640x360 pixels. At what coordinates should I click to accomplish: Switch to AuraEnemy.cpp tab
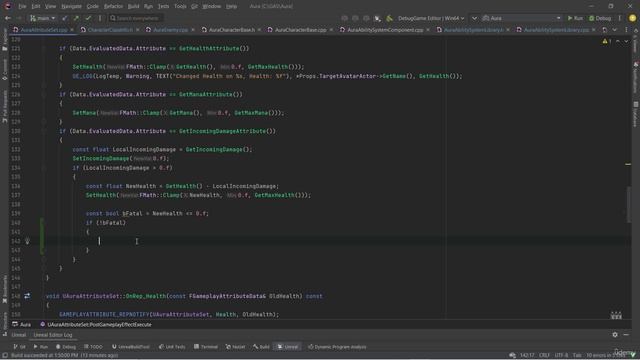170,30
